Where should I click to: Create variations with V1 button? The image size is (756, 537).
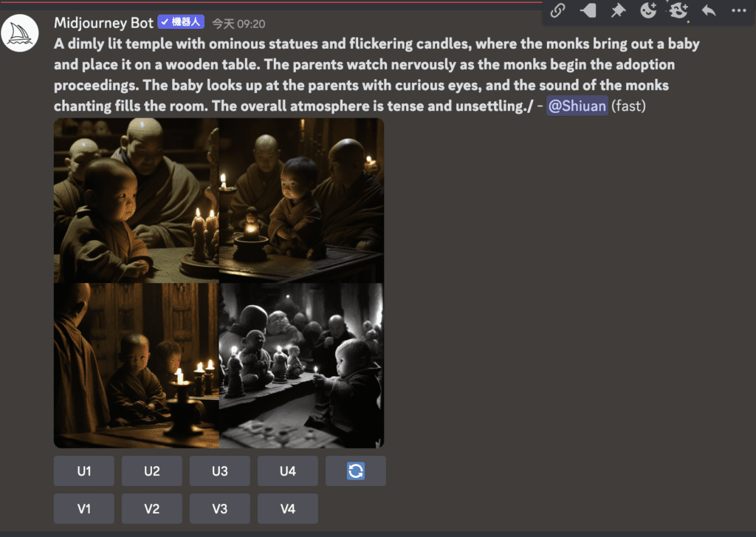(84, 508)
